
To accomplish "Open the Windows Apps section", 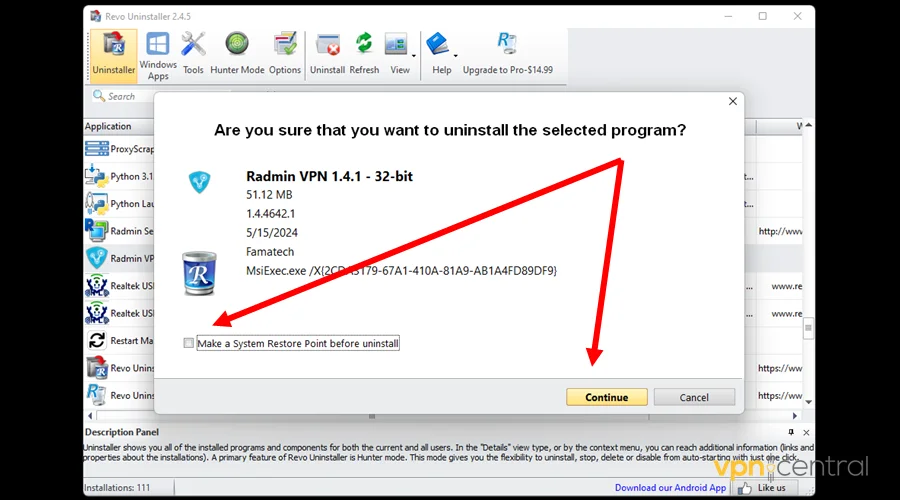I will [x=157, y=56].
